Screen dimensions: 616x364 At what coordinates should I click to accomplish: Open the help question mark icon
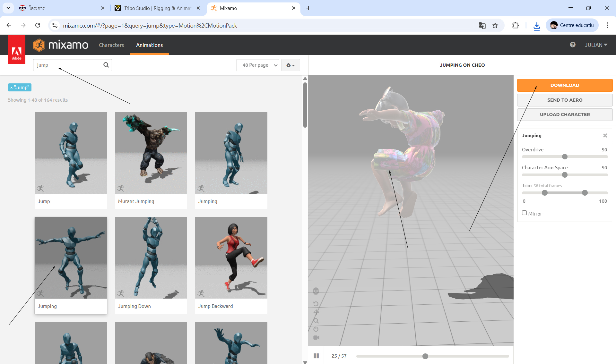coord(572,45)
